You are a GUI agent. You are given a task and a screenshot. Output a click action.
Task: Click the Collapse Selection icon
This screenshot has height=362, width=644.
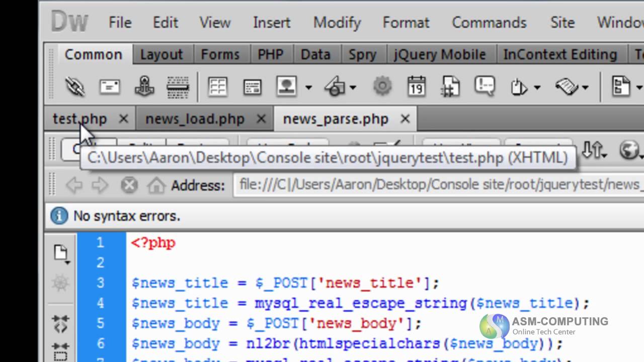point(60,351)
